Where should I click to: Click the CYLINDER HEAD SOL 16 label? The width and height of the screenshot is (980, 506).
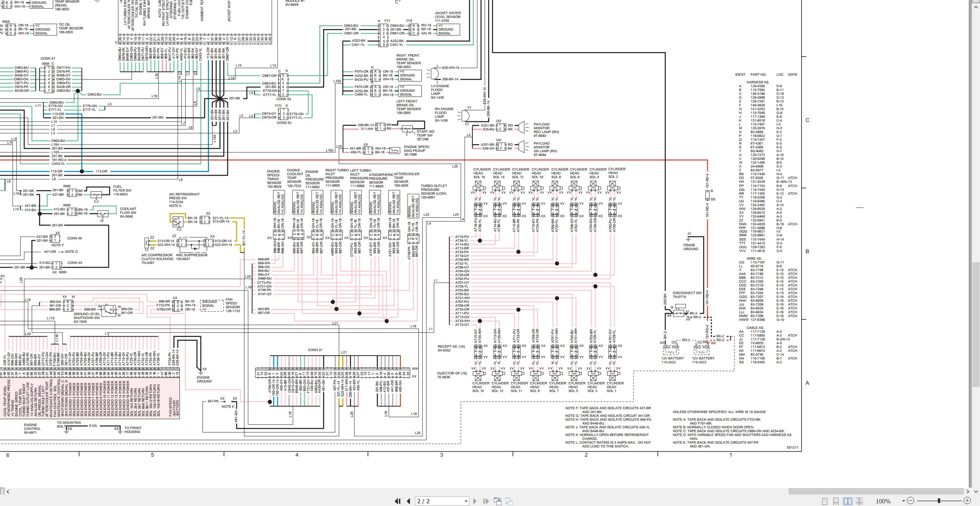coord(482,173)
